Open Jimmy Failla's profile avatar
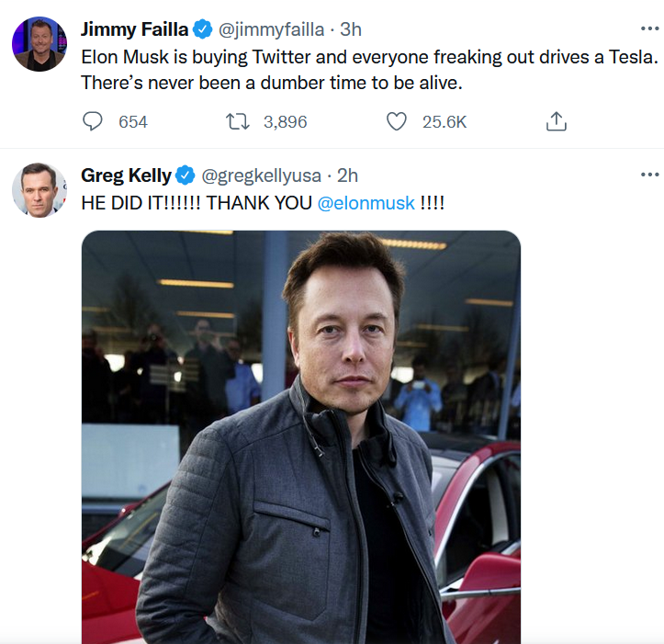 coord(39,44)
